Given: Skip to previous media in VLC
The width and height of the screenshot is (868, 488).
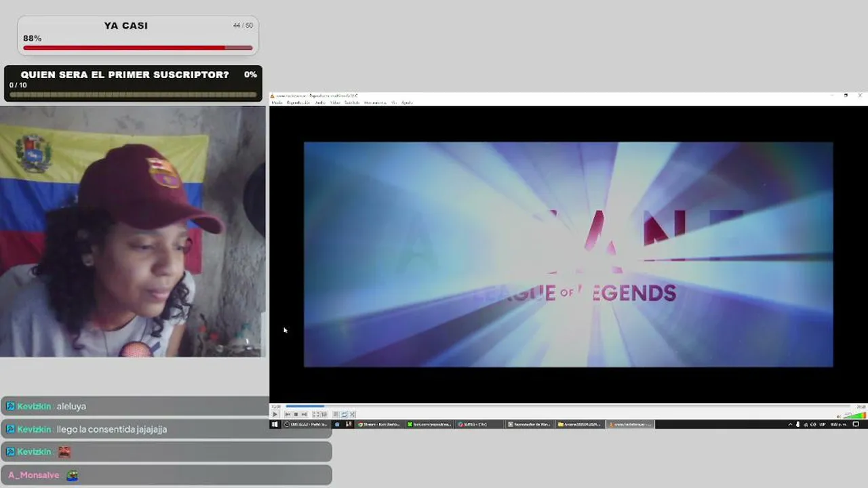Looking at the screenshot, I should [x=288, y=414].
